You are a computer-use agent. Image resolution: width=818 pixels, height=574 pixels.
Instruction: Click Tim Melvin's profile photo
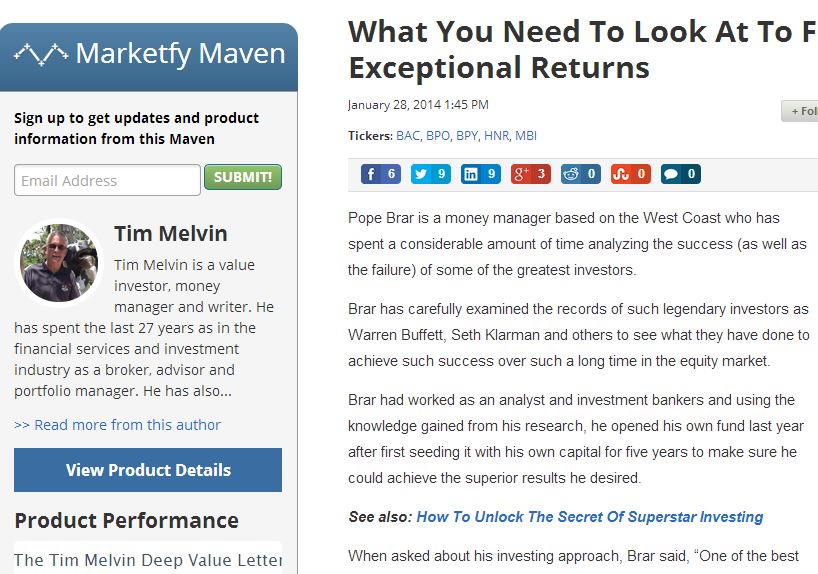pos(60,262)
